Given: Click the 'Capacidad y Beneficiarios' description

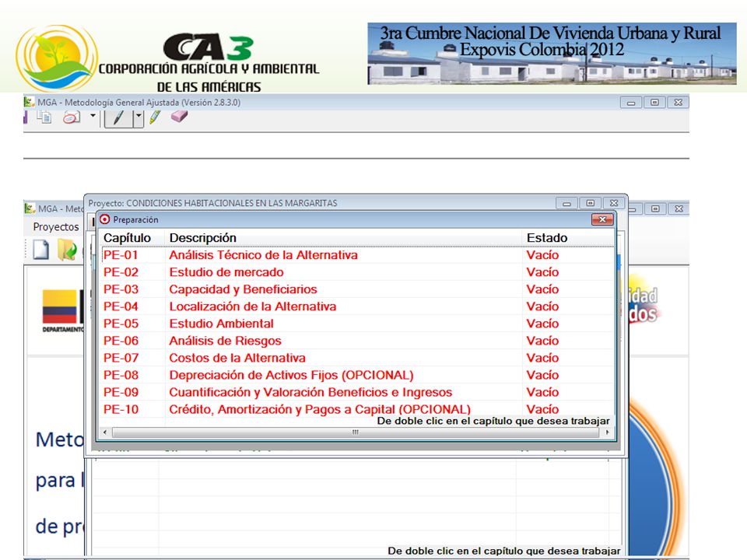Looking at the screenshot, I should pos(243,289).
